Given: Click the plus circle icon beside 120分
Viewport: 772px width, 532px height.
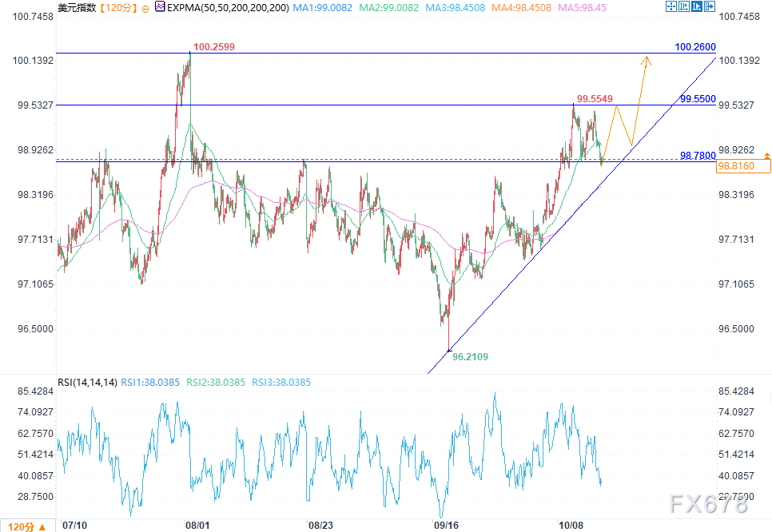Looking at the screenshot, I should (144, 7).
